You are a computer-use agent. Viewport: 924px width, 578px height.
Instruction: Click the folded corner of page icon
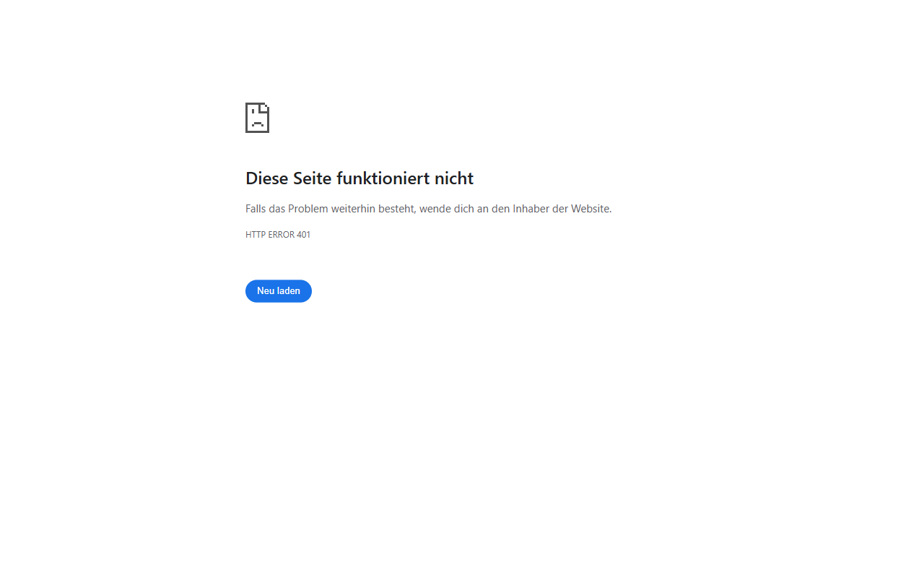pyautogui.click(x=265, y=107)
